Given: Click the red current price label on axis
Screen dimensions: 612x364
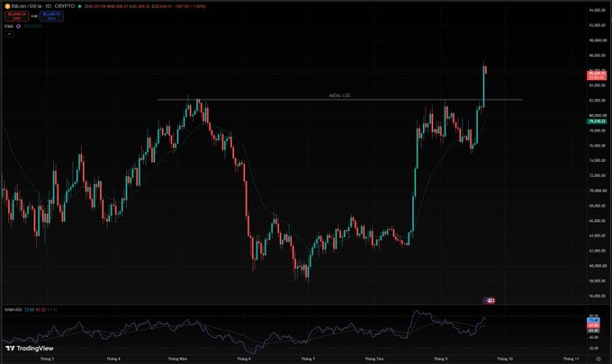Looking at the screenshot, I should point(597,75).
